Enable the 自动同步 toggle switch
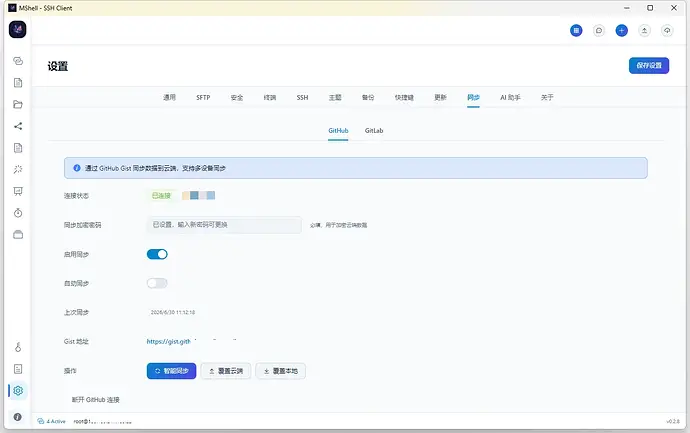This screenshot has height=433, width=690. click(x=157, y=283)
